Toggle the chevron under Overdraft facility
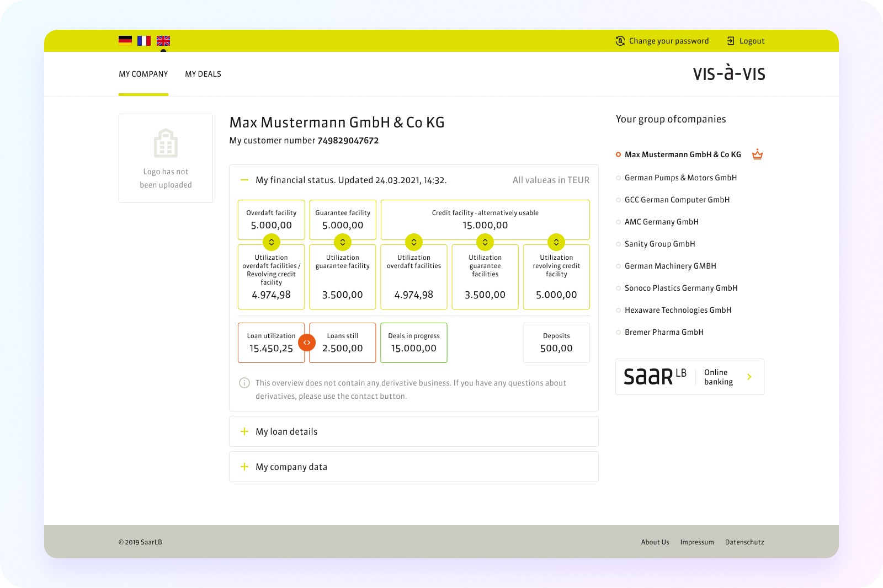Image resolution: width=883 pixels, height=588 pixels. [271, 242]
